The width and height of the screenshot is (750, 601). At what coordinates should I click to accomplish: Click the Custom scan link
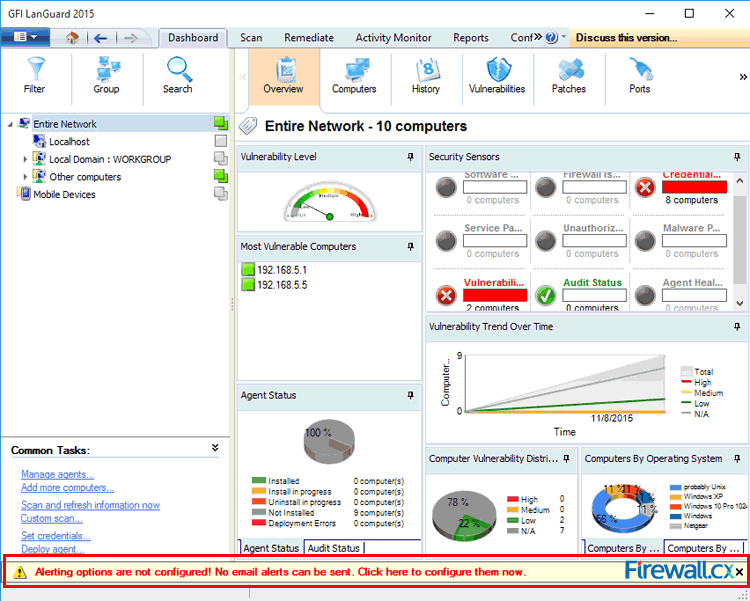click(x=52, y=518)
